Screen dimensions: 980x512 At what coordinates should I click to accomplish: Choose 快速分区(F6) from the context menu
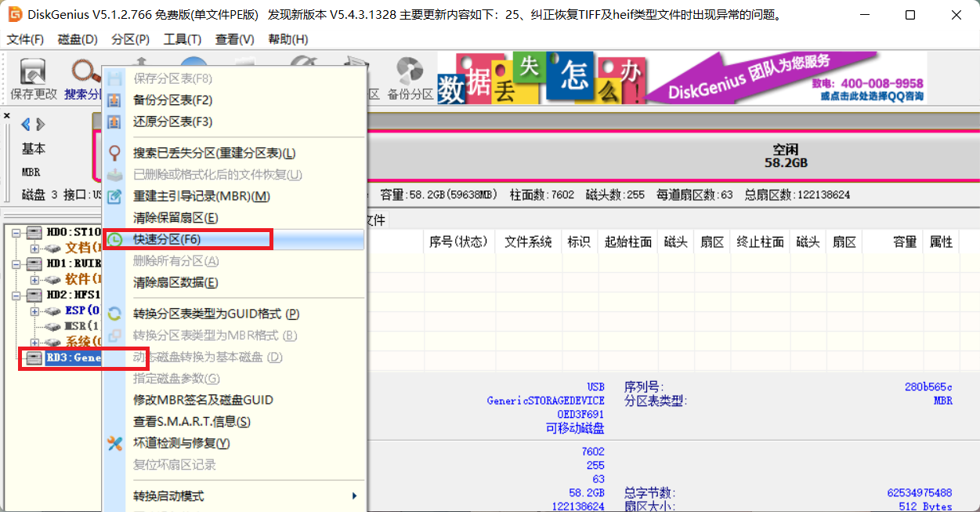click(x=168, y=239)
